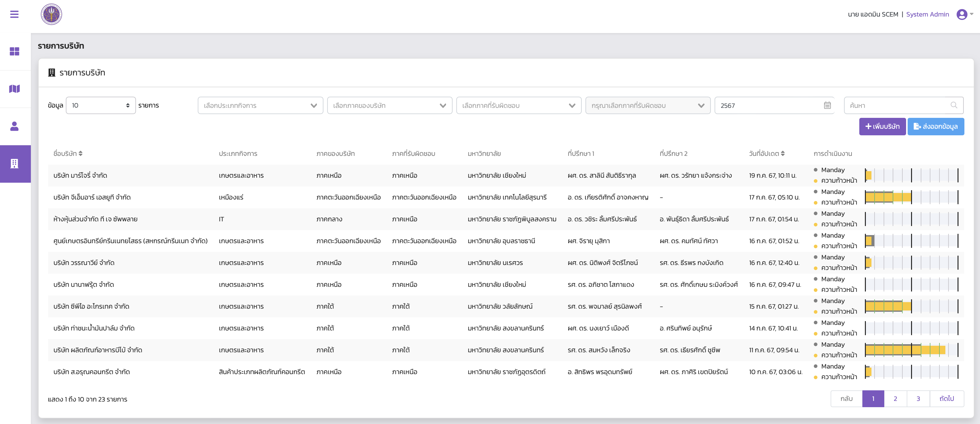
Task: Click the search magnifier icon
Action: click(x=954, y=105)
